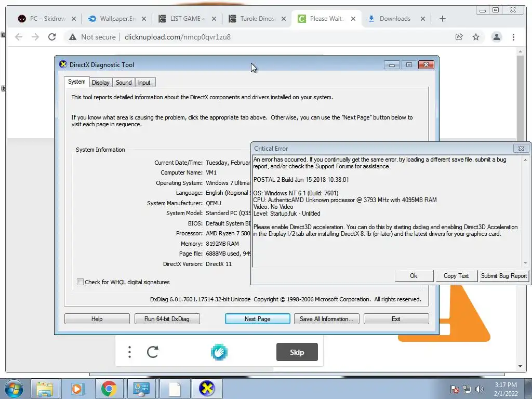Click circular refresh icon beside Skip
The height and width of the screenshot is (399, 532).
tap(153, 352)
